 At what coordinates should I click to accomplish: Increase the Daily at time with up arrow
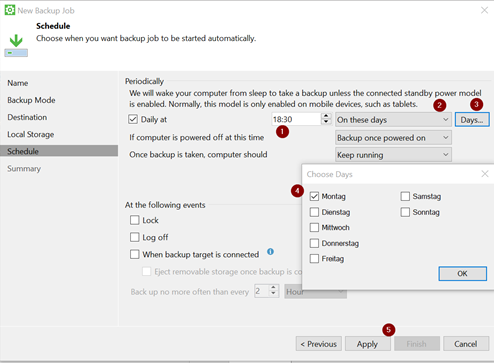pos(326,116)
